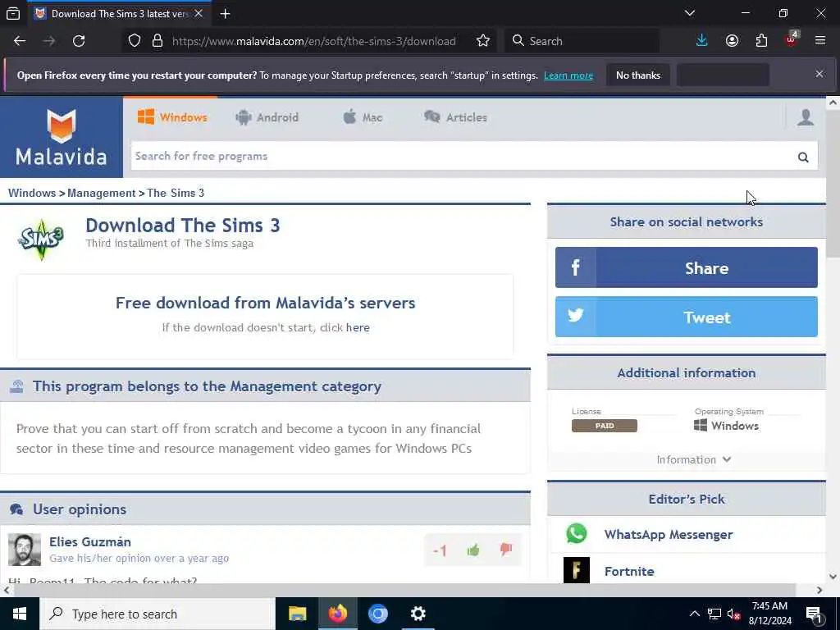Click The Sims 3 game logo
Viewport: 840px width, 630px height.
pyautogui.click(x=41, y=239)
